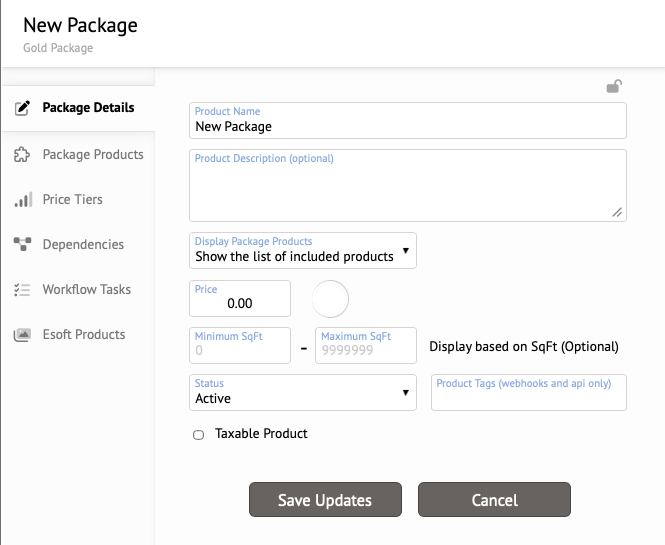Click the description box resize handle
The image size is (665, 545).
[x=617, y=212]
